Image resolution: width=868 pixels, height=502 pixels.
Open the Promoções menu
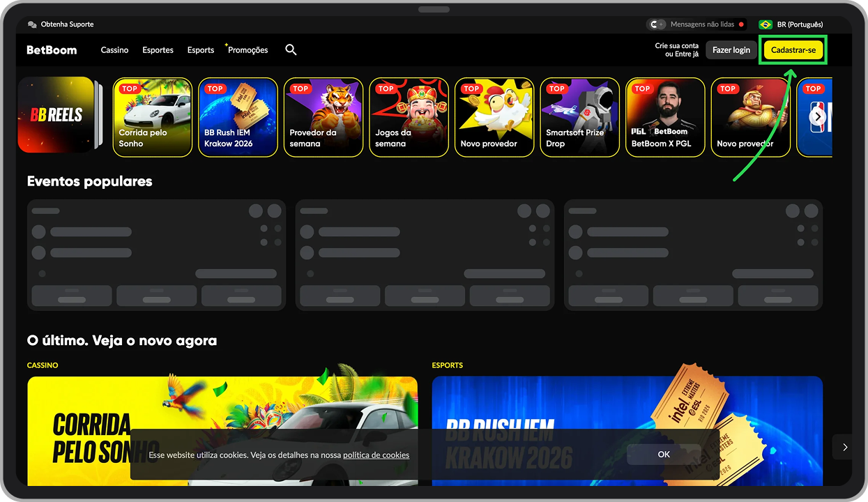[248, 50]
